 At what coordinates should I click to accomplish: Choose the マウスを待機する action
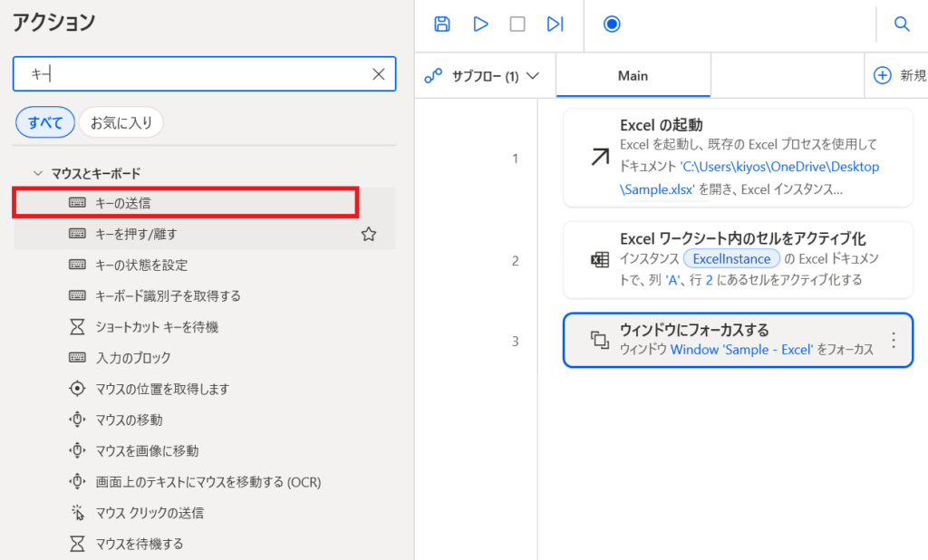[204, 544]
